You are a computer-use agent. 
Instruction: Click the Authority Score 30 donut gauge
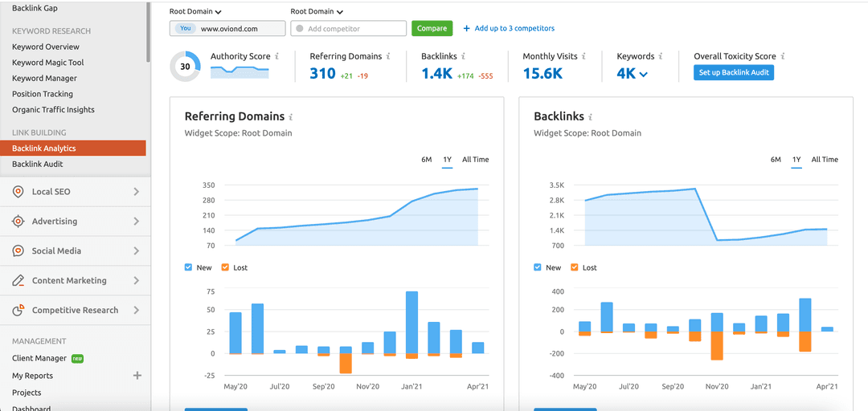click(x=186, y=67)
